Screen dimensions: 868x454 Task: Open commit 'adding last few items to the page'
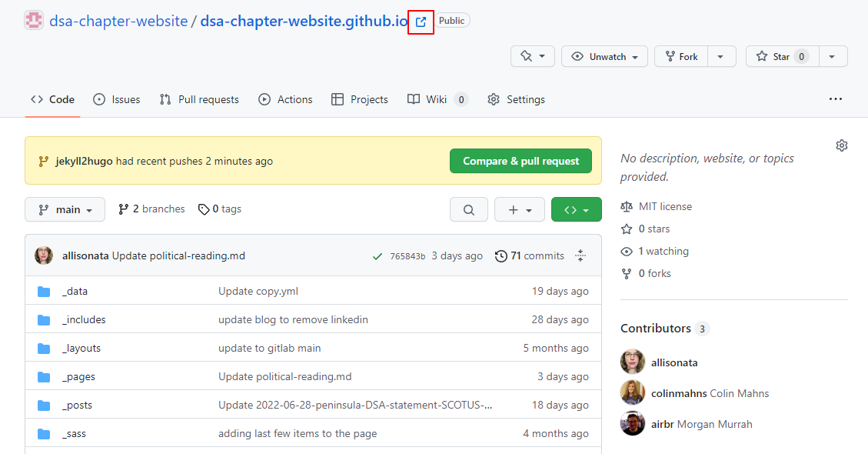pos(298,433)
